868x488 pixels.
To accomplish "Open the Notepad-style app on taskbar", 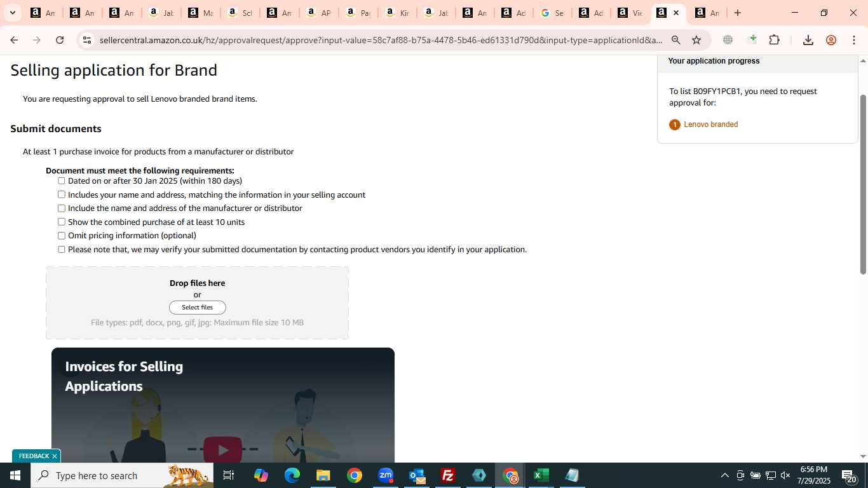I will (572, 475).
